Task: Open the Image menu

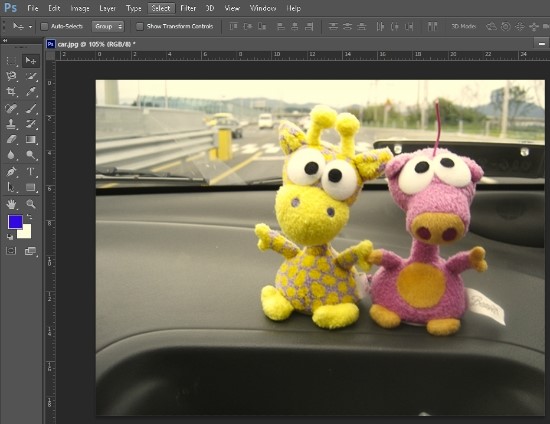Action: (80, 8)
